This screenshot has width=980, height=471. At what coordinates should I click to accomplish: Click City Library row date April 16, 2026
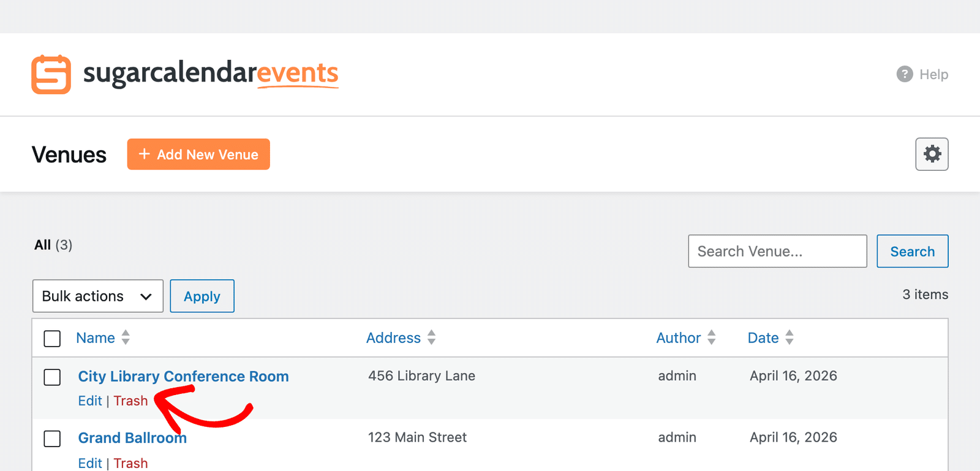(793, 375)
